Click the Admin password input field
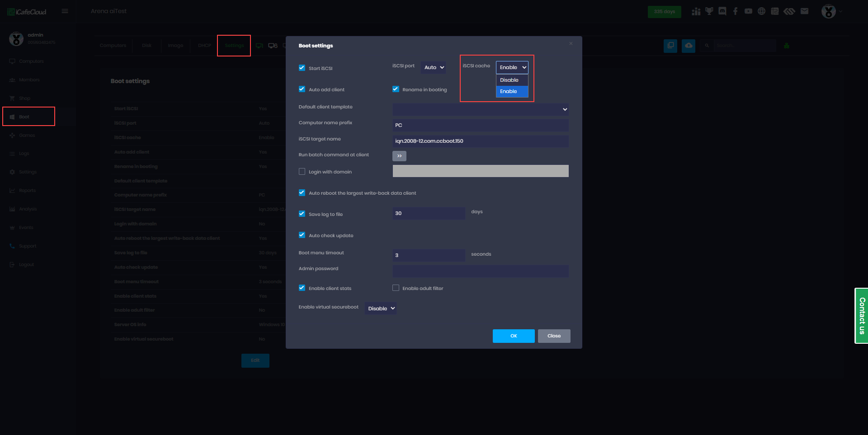This screenshot has height=435, width=868. tap(480, 271)
